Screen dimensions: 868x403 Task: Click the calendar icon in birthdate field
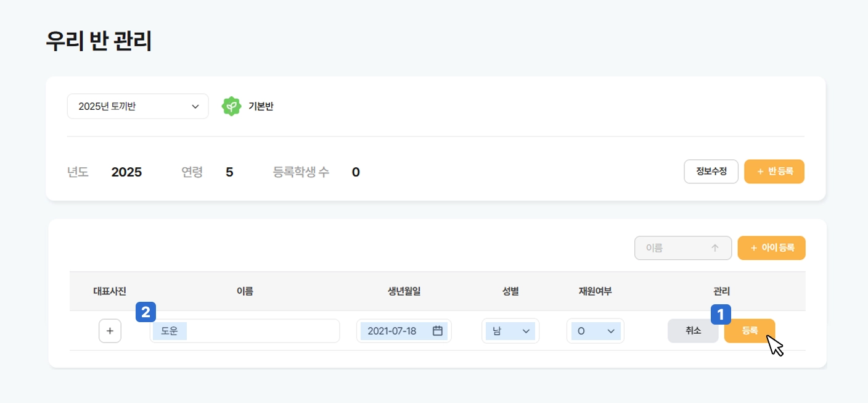(x=438, y=331)
